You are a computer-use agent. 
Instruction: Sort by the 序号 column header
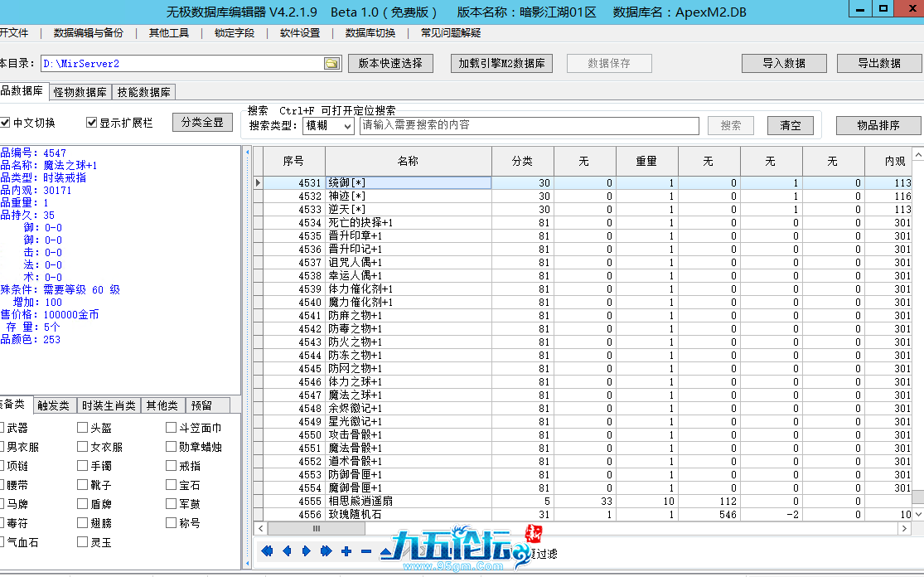click(x=293, y=161)
